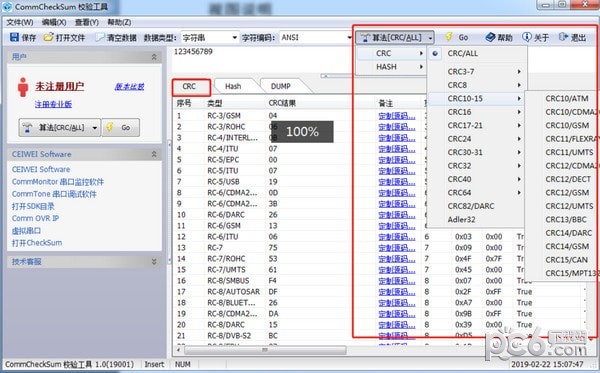The height and width of the screenshot is (373, 600).
Task: Open the CRC30-31 submenu
Action: pos(476,152)
